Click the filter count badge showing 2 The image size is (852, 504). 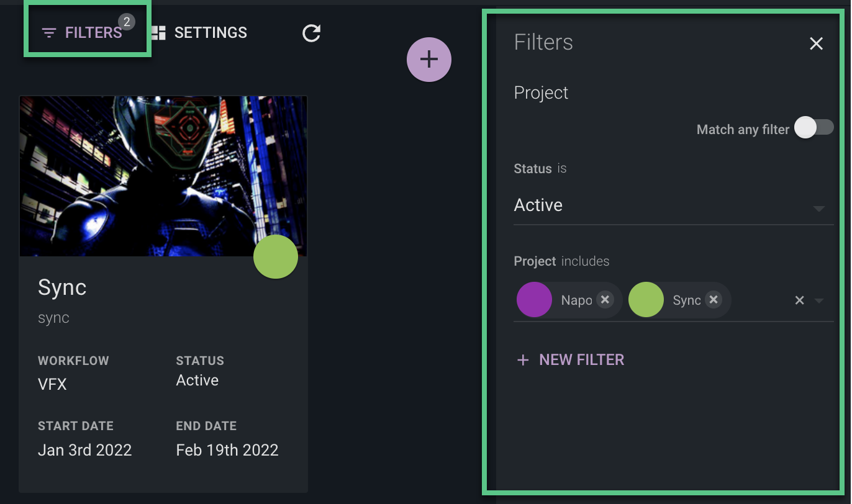[127, 20]
